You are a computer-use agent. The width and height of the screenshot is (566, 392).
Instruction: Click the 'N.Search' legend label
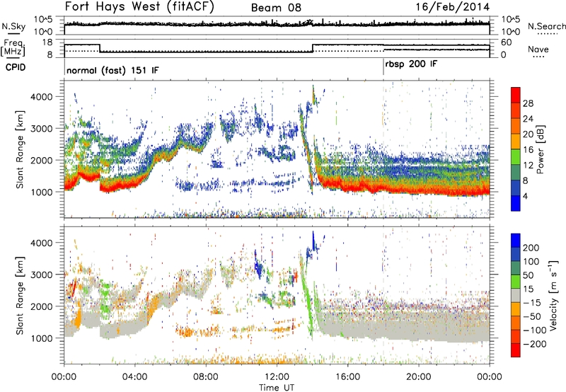(546, 26)
